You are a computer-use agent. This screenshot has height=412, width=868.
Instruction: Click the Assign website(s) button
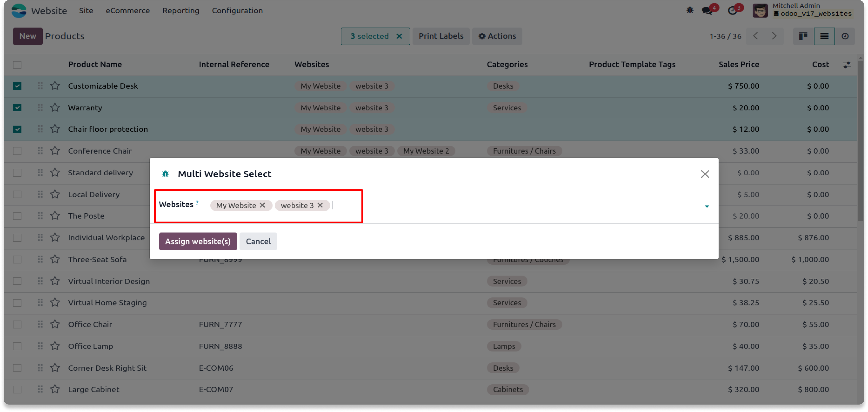tap(198, 241)
